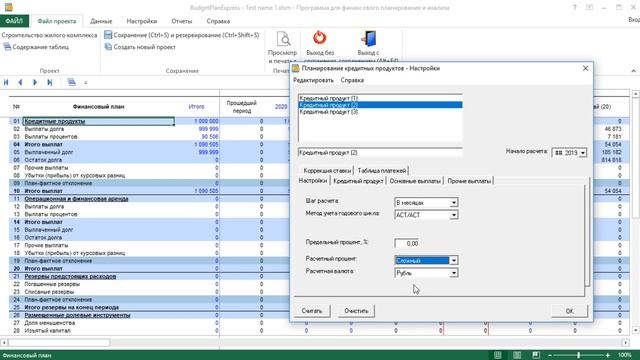The width and height of the screenshot is (640, 360).
Task: Jump to first sheet navigation arrow
Action: tap(6, 82)
